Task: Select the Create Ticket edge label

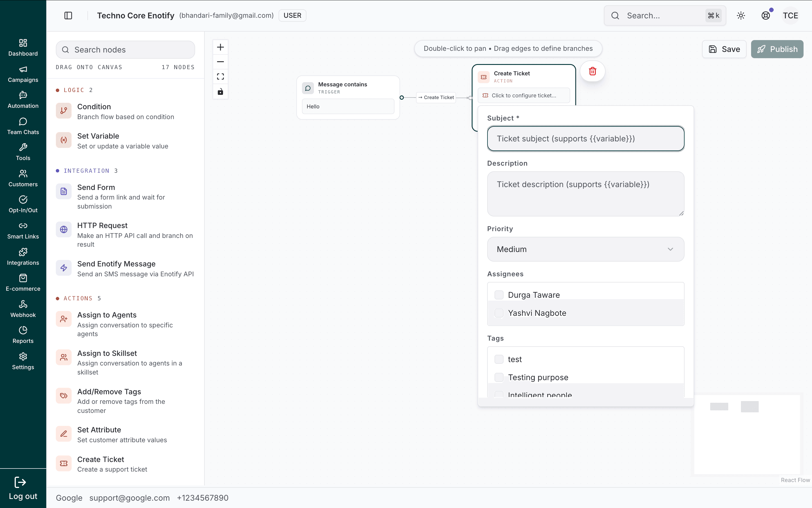Action: pyautogui.click(x=436, y=97)
